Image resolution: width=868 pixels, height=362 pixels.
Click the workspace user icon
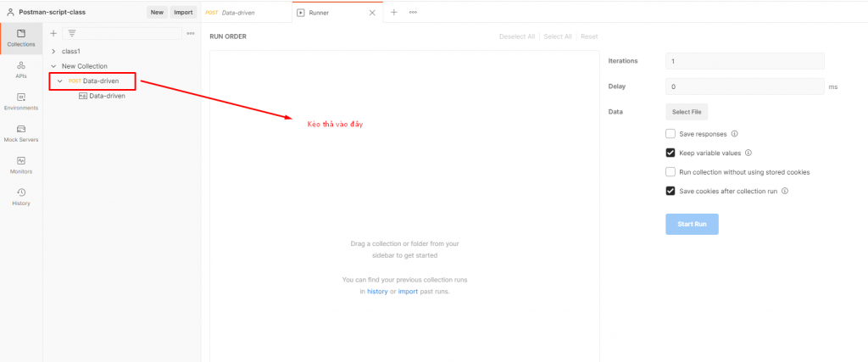point(11,12)
